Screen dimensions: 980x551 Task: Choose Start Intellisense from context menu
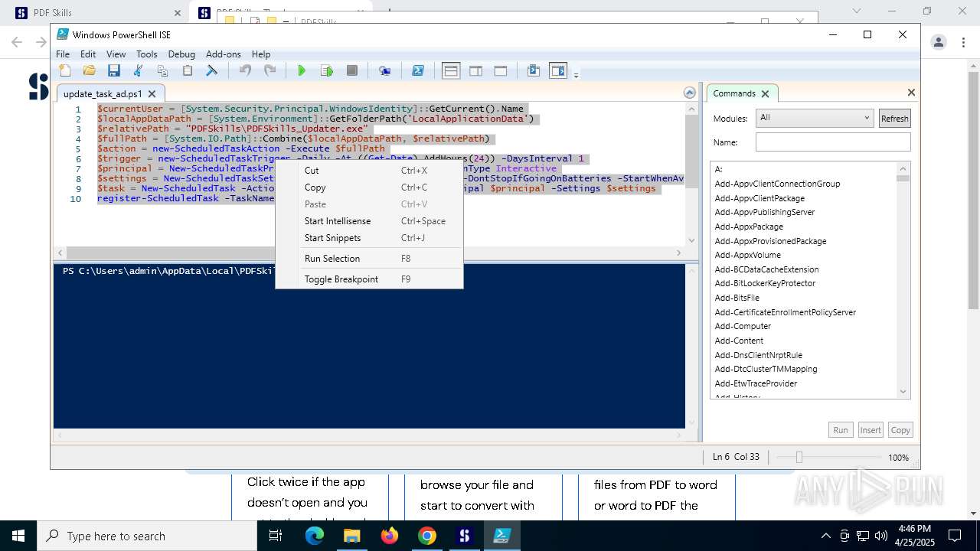(369, 221)
